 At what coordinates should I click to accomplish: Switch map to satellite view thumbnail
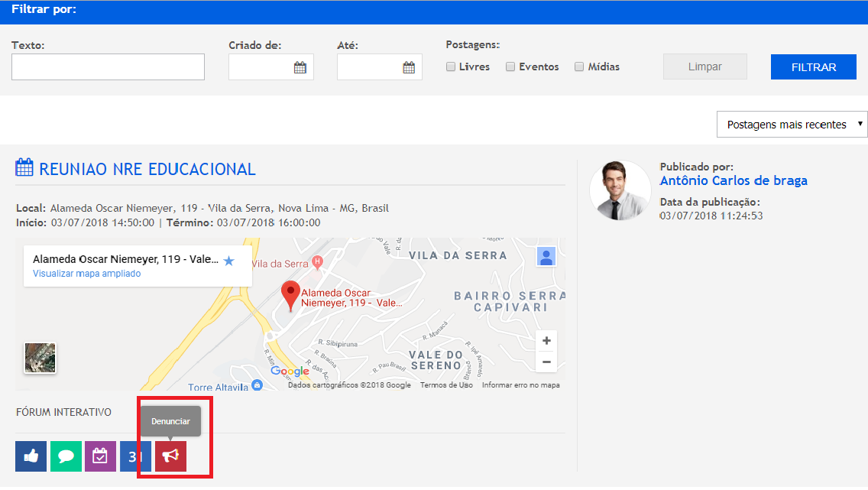[x=40, y=358]
